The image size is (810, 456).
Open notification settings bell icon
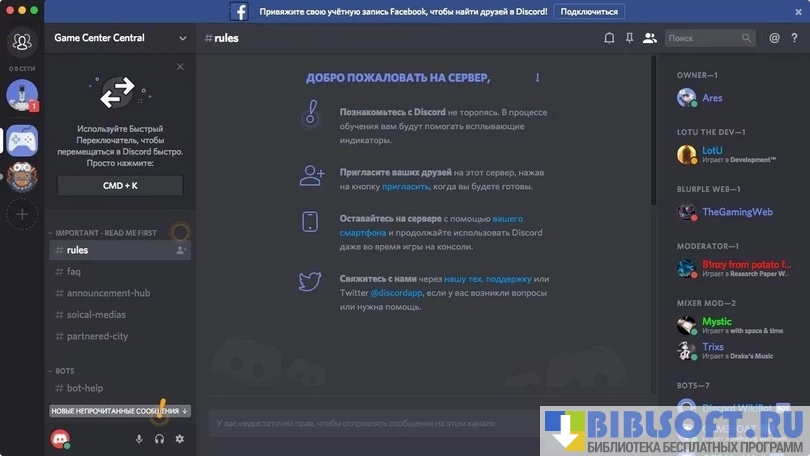pyautogui.click(x=609, y=38)
